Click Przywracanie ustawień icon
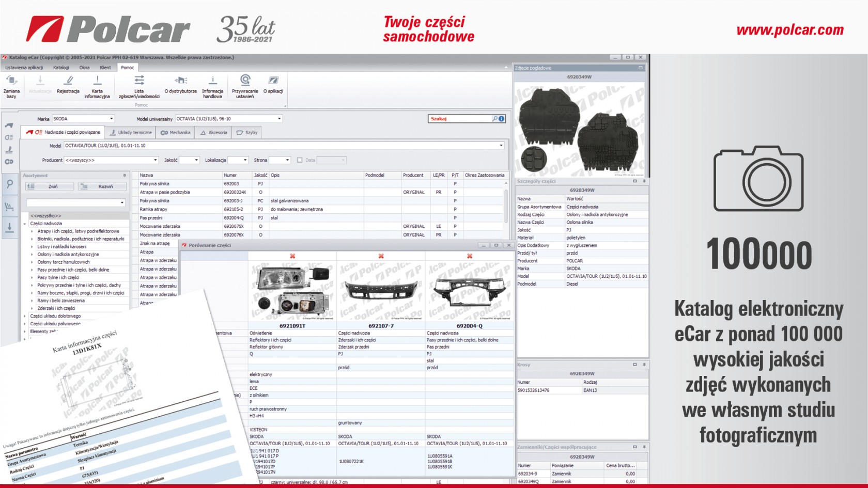Image resolution: width=868 pixels, height=488 pixels. point(245,80)
